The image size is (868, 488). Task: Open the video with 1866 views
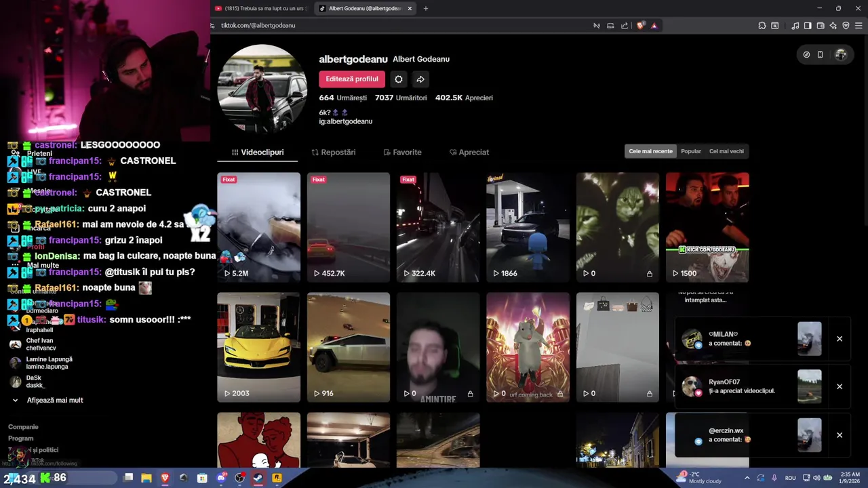528,227
